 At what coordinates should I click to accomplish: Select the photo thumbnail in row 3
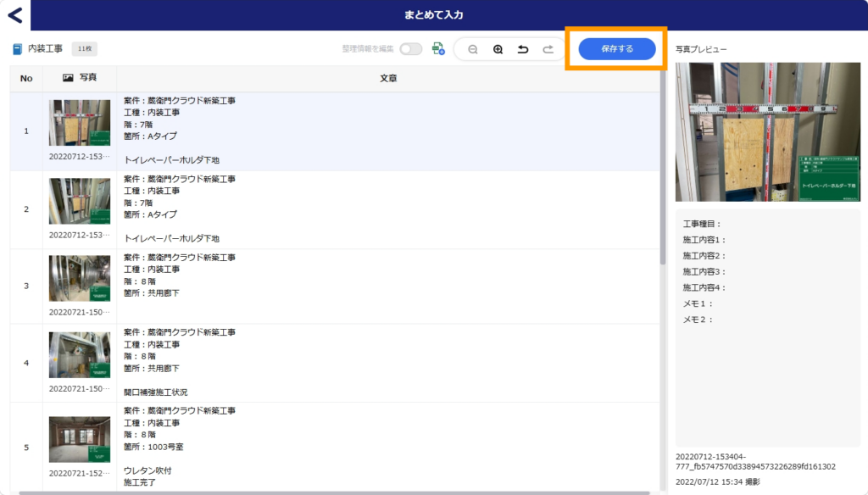[x=80, y=279]
